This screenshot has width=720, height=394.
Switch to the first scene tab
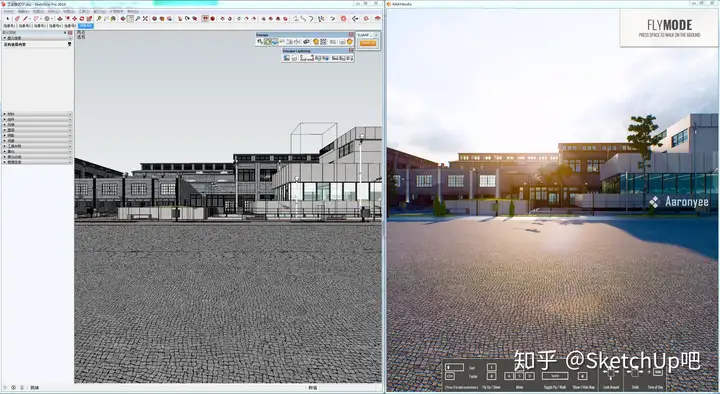pos(9,26)
